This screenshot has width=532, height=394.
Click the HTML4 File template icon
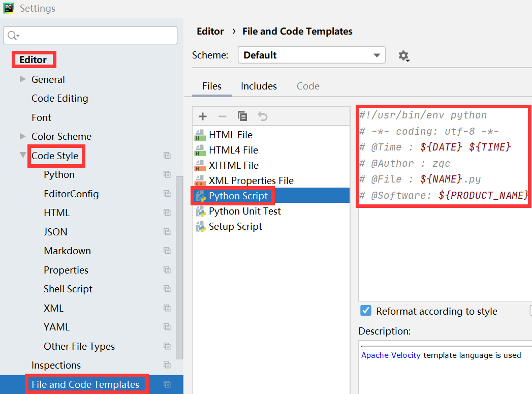tap(200, 150)
